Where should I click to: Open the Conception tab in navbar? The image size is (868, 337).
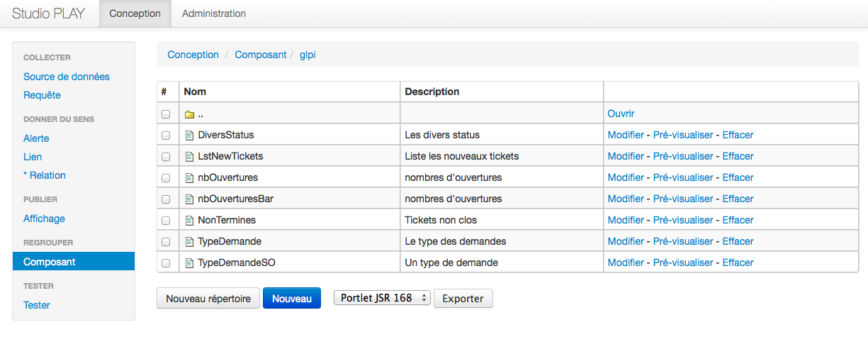(135, 13)
